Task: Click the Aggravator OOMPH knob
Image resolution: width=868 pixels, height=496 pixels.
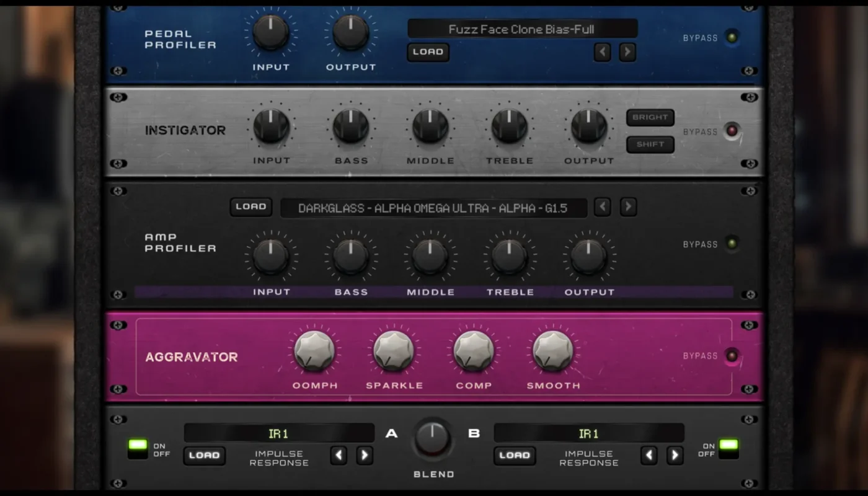Action: pyautogui.click(x=315, y=352)
